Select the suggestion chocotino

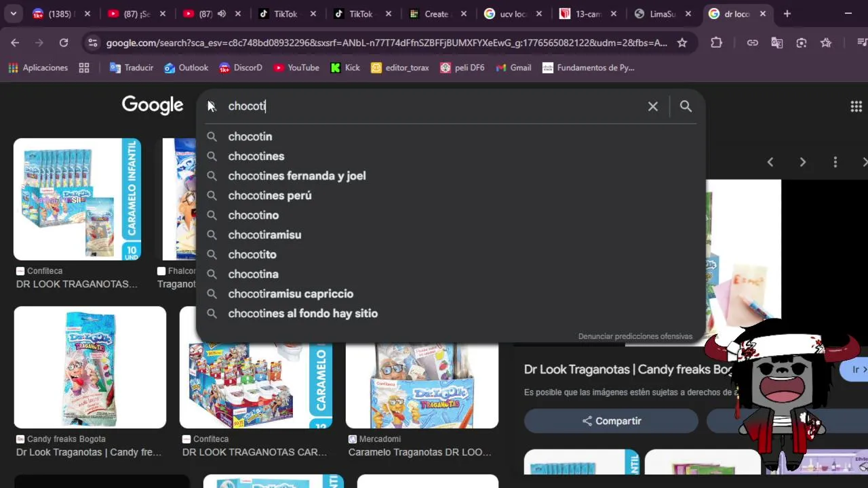[x=450, y=215]
